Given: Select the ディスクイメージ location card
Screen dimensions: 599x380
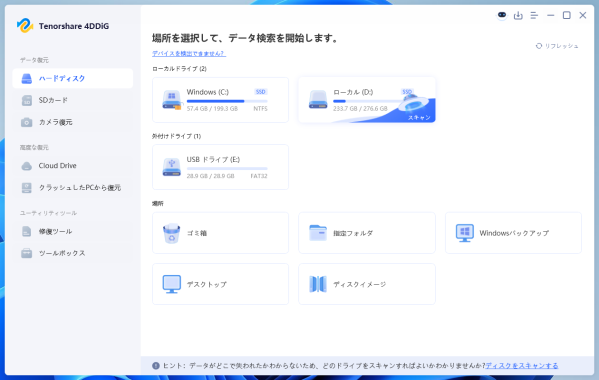Looking at the screenshot, I should [x=367, y=284].
